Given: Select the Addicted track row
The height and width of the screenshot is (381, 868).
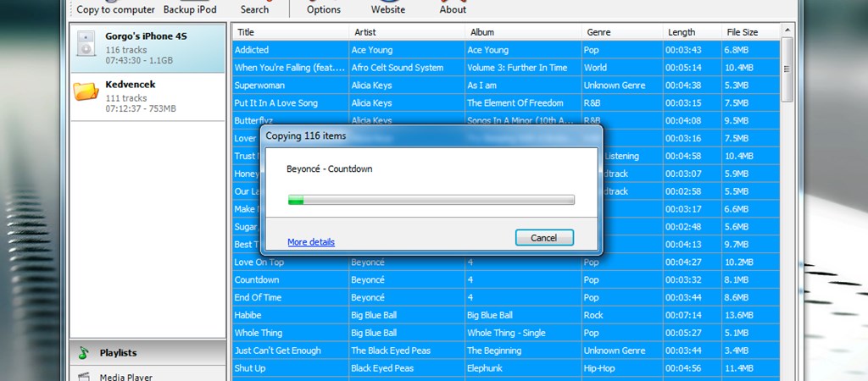Looking at the screenshot, I should [505, 50].
